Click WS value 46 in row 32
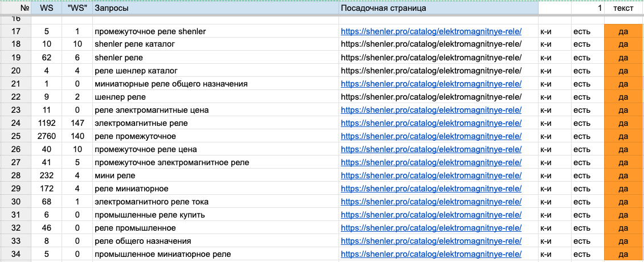 tap(46, 228)
